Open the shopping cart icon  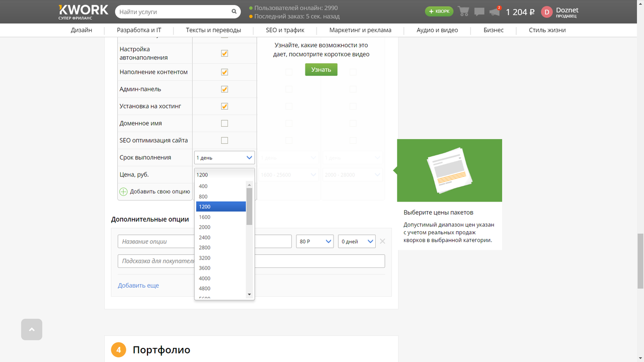(x=463, y=12)
